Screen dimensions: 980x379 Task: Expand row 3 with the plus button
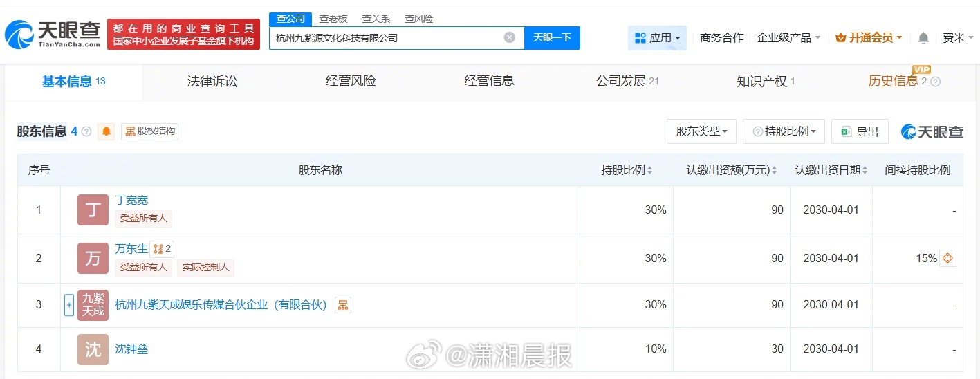68,305
